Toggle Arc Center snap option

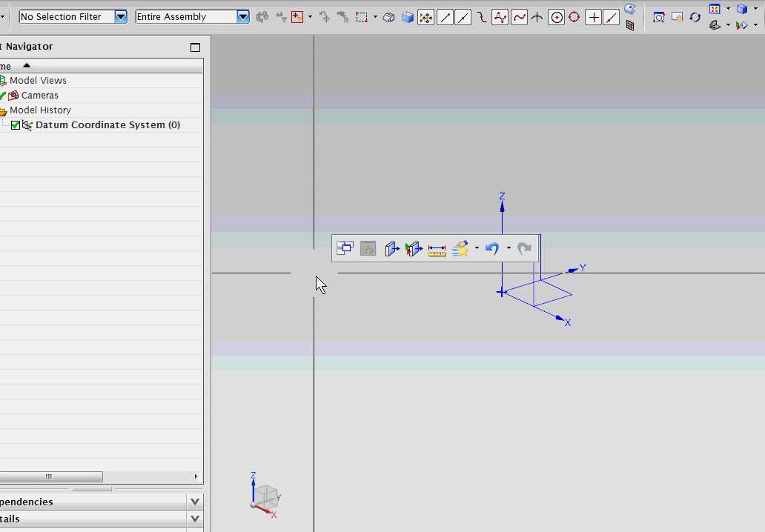tap(556, 18)
